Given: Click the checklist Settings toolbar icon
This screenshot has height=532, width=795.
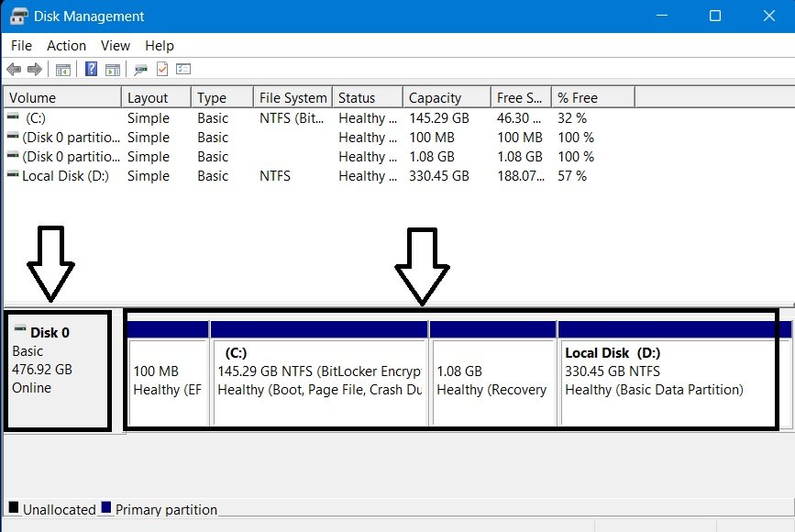Looking at the screenshot, I should (183, 69).
